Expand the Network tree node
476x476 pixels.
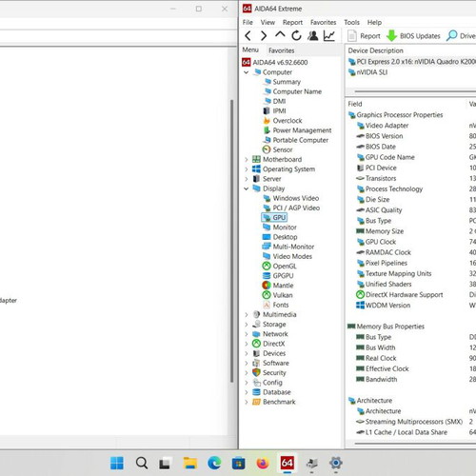pos(247,334)
